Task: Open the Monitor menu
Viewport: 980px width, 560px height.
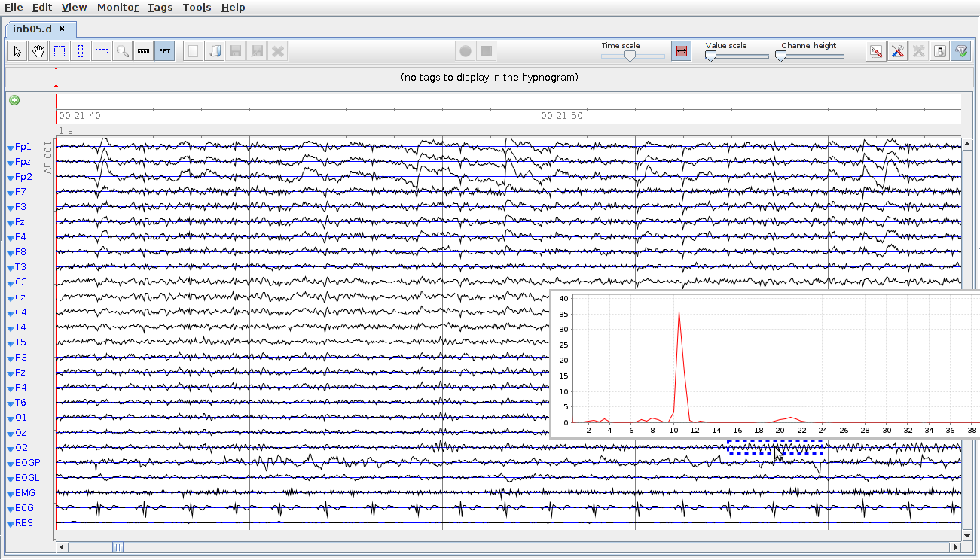Action: [x=118, y=7]
